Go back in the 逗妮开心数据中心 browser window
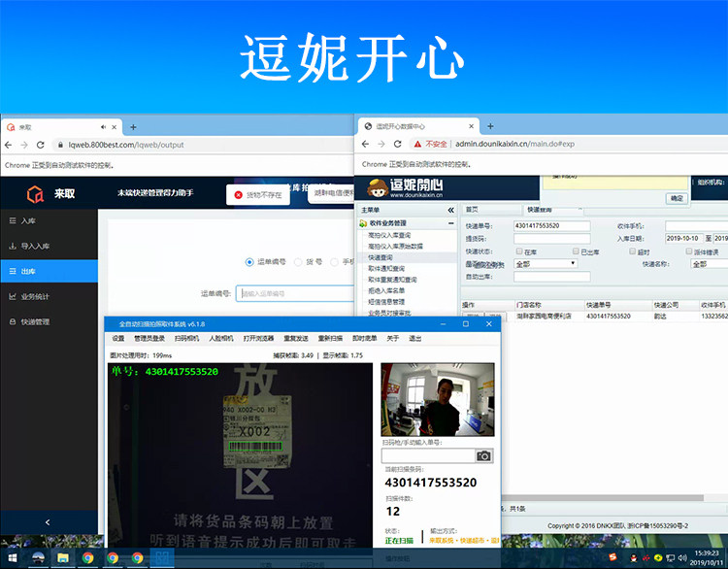Image resolution: width=728 pixels, height=569 pixels. [x=365, y=144]
